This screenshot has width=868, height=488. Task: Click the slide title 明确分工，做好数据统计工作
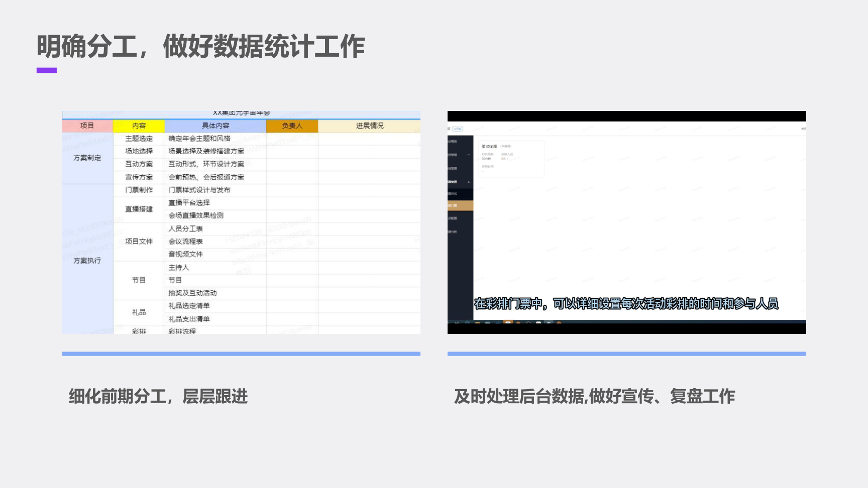(200, 47)
